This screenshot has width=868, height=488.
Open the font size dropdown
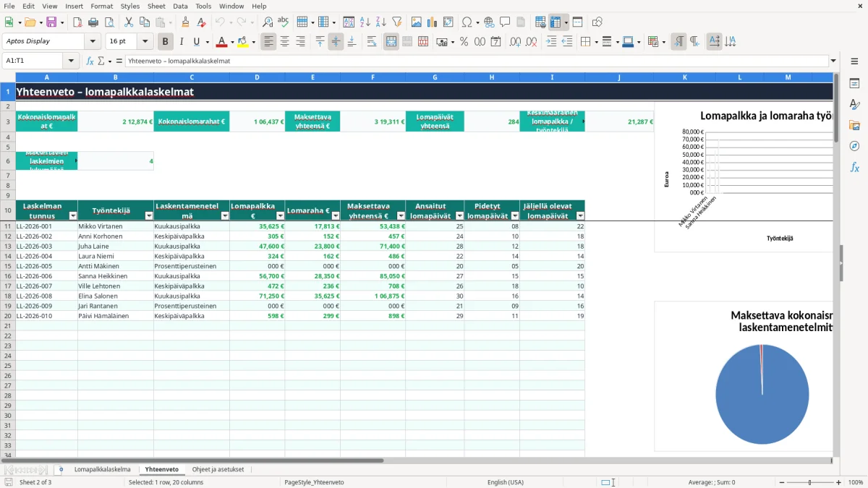pos(145,42)
